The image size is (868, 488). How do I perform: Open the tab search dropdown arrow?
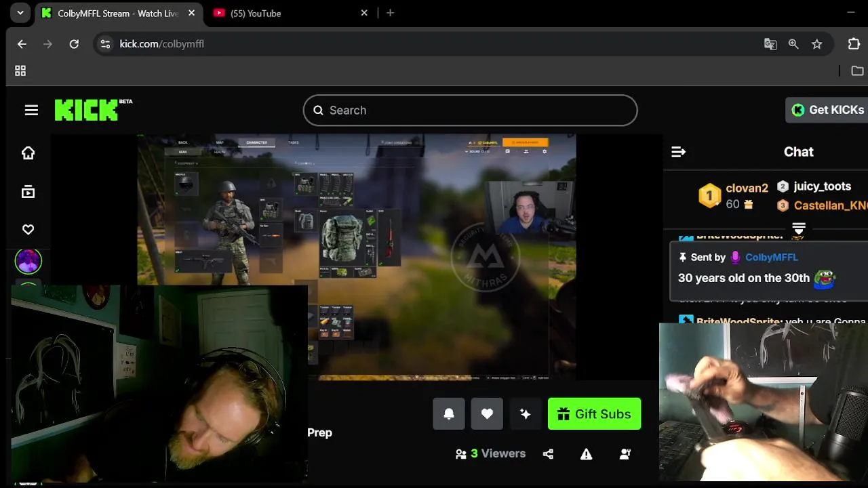[x=20, y=13]
